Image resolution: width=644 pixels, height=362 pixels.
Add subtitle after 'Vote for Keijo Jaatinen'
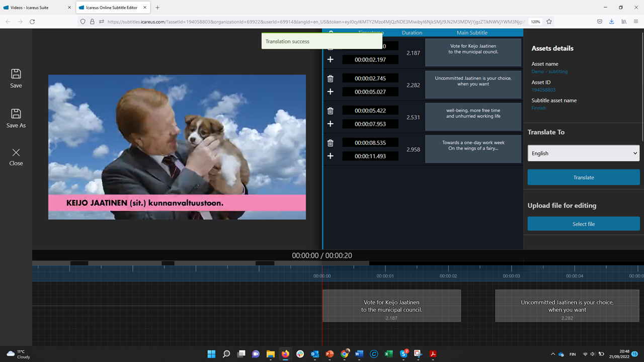[331, 59]
